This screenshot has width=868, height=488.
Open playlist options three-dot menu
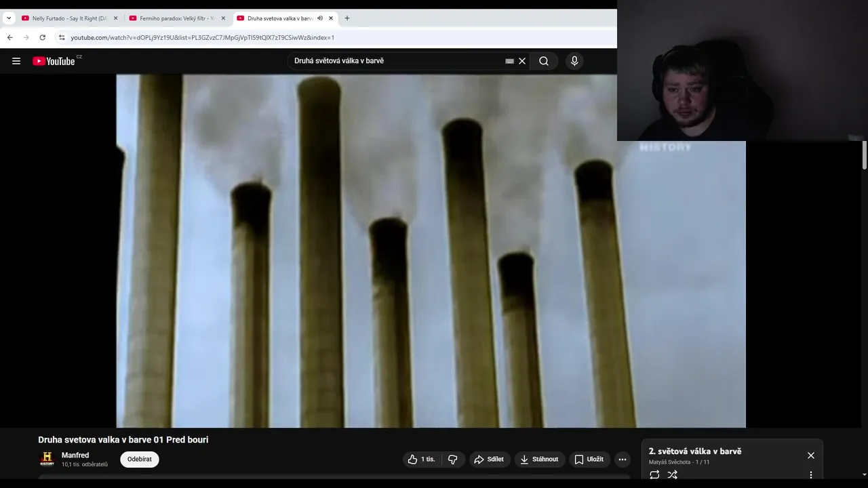tap(811, 474)
